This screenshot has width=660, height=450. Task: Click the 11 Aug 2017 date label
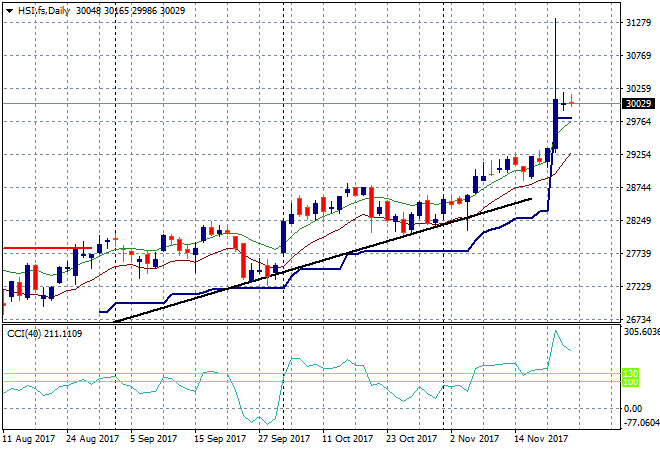click(29, 439)
